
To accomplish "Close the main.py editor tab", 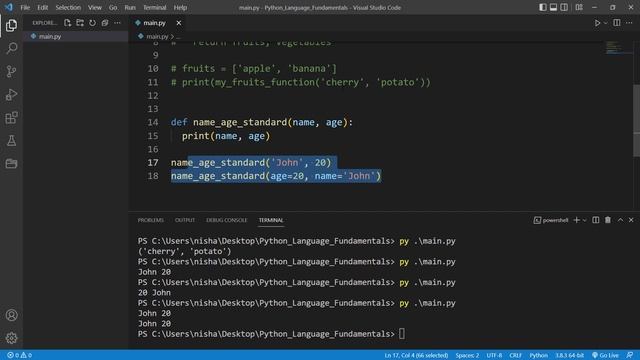I will click(179, 23).
